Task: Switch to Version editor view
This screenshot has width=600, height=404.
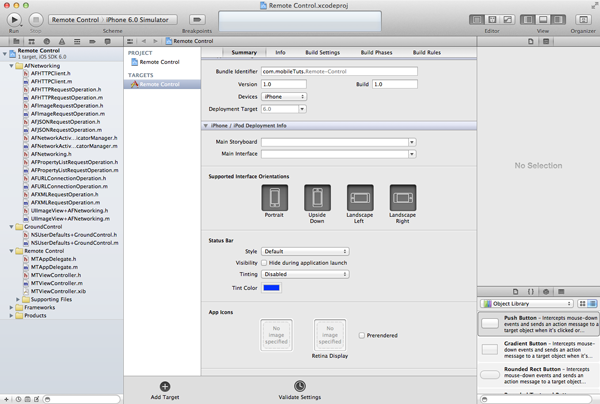Action: tap(507, 20)
